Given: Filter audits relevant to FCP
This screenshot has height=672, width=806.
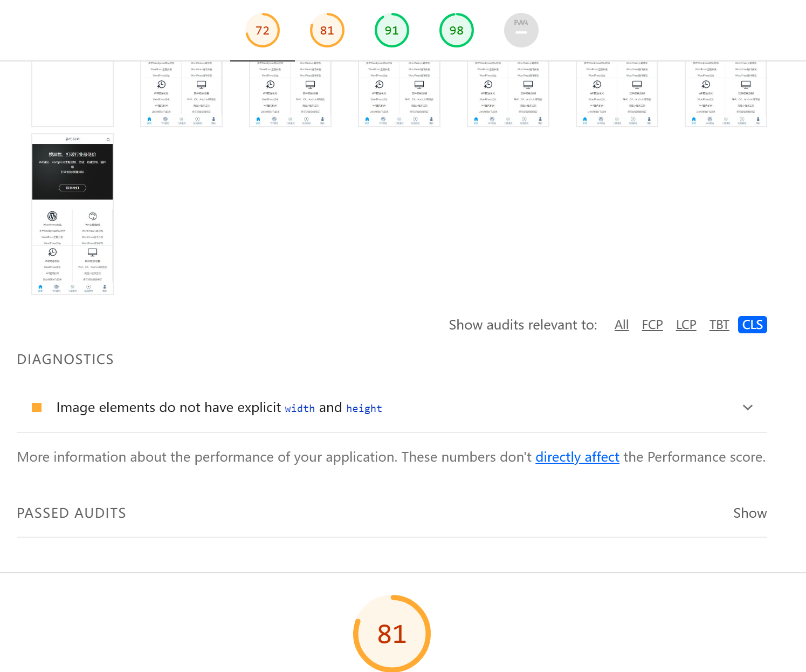Looking at the screenshot, I should 652,325.
